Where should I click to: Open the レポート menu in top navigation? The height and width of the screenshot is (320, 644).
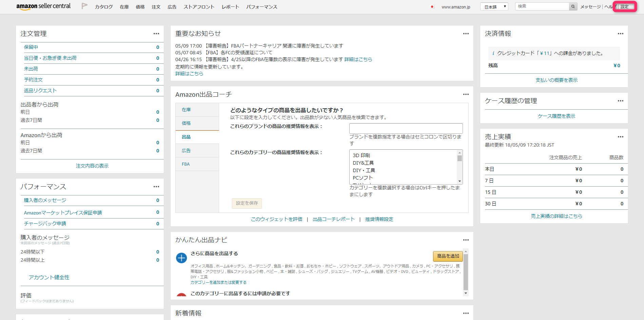coord(230,6)
